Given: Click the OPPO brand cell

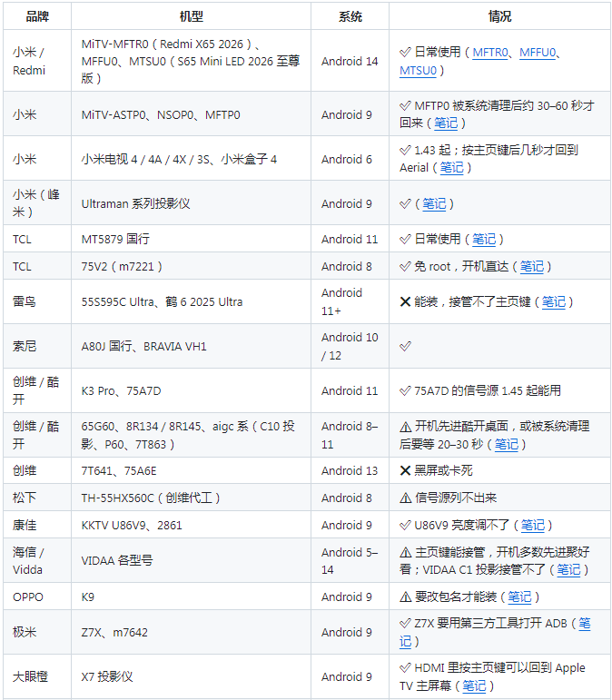Looking at the screenshot, I should (37, 596).
